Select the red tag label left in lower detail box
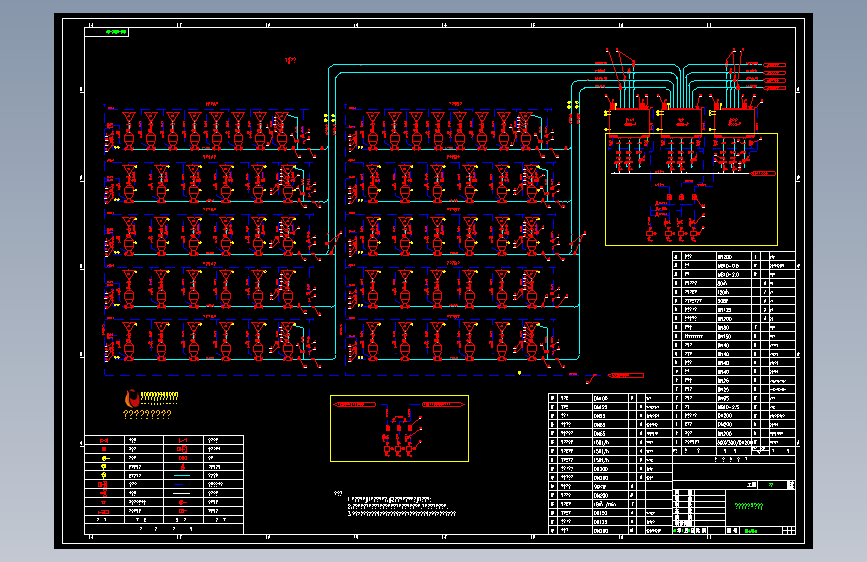867x562 pixels. coord(354,404)
